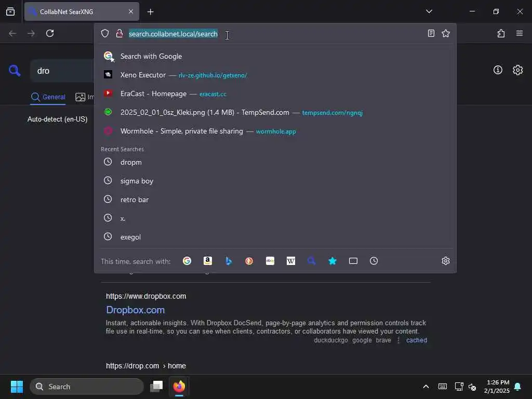Reload the current page
Image resolution: width=532 pixels, height=399 pixels.
(50, 33)
